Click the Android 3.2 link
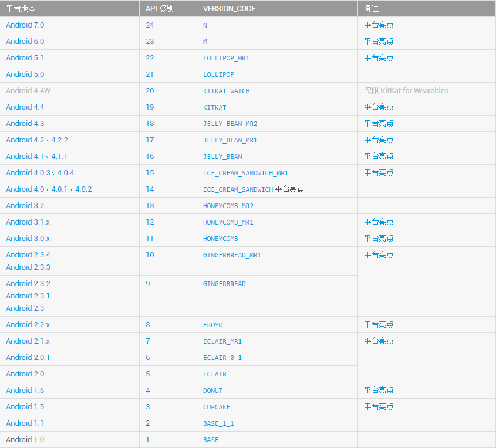This screenshot has width=496, height=448. (x=25, y=206)
